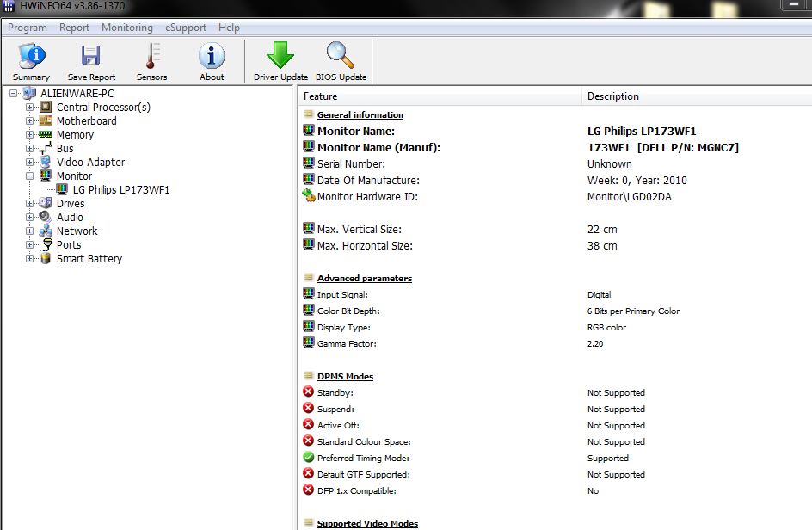The height and width of the screenshot is (530, 812).
Task: Click the BIOS Update magnifier icon
Action: point(341,55)
